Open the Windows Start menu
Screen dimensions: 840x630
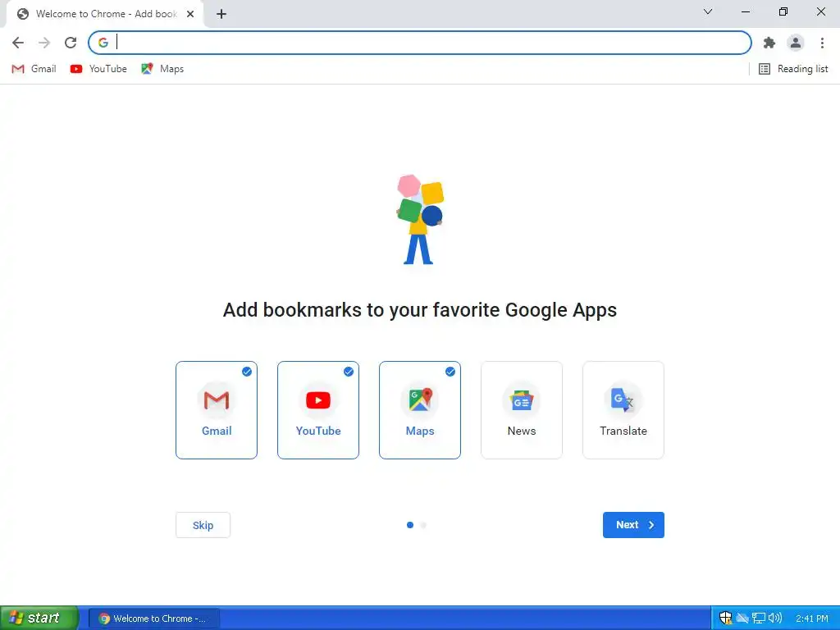pos(39,619)
